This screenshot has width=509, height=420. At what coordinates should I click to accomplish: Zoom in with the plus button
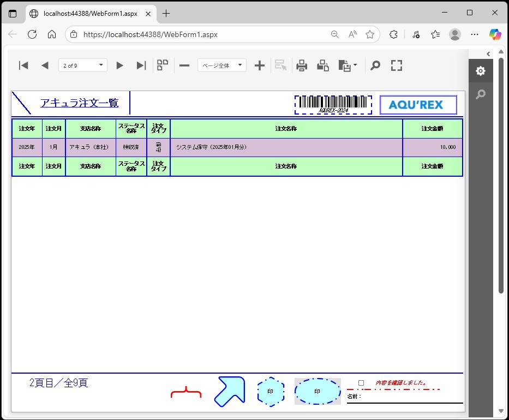pos(260,65)
